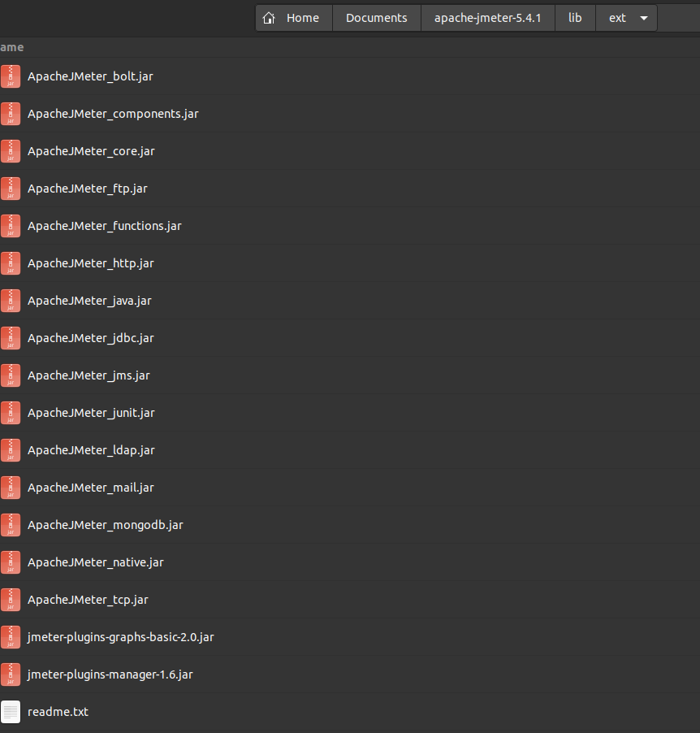This screenshot has height=733, width=700.
Task: Click the ApacheJMeter_bolt.jar archive icon
Action: [x=11, y=76]
